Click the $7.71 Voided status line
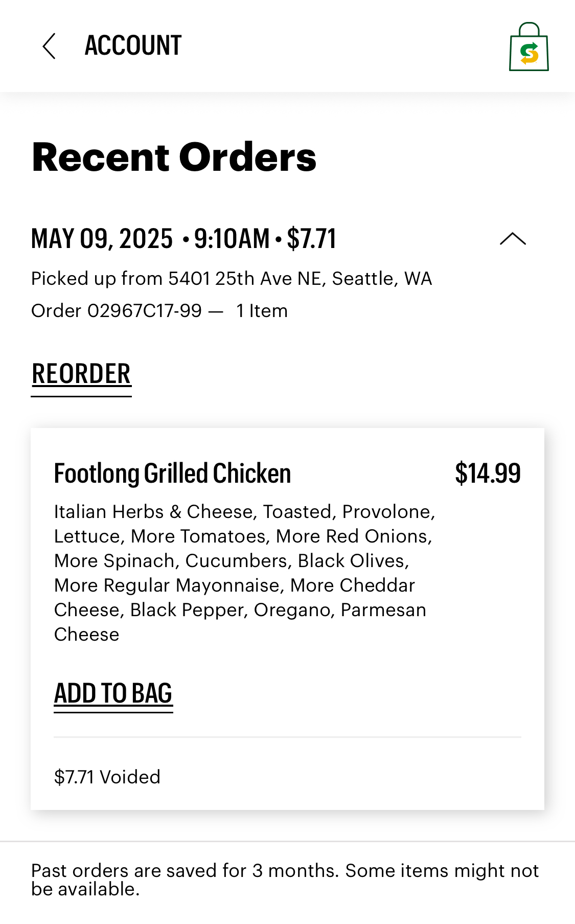Image resolution: width=575 pixels, height=924 pixels. [x=107, y=777]
